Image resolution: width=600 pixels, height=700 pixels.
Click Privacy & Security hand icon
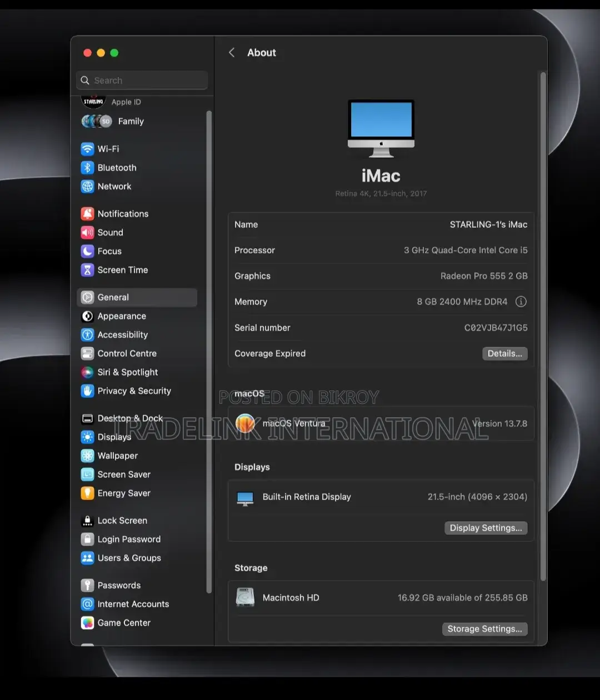pos(87,391)
